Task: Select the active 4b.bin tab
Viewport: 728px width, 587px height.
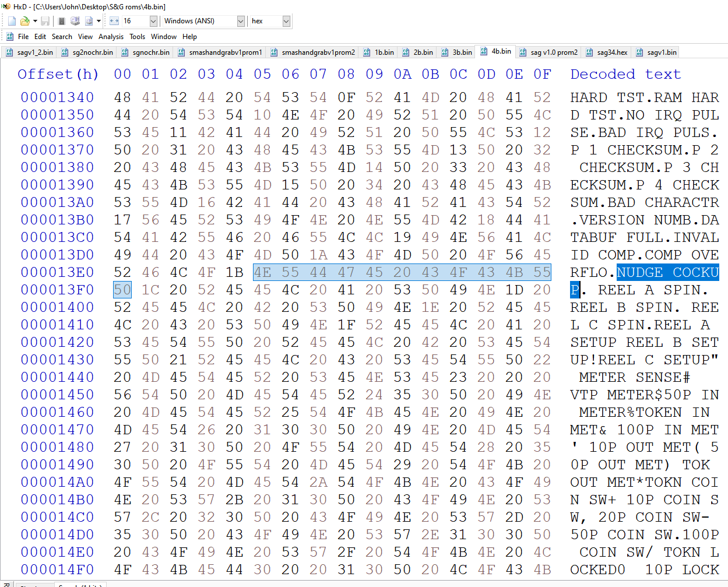Action: [x=495, y=51]
